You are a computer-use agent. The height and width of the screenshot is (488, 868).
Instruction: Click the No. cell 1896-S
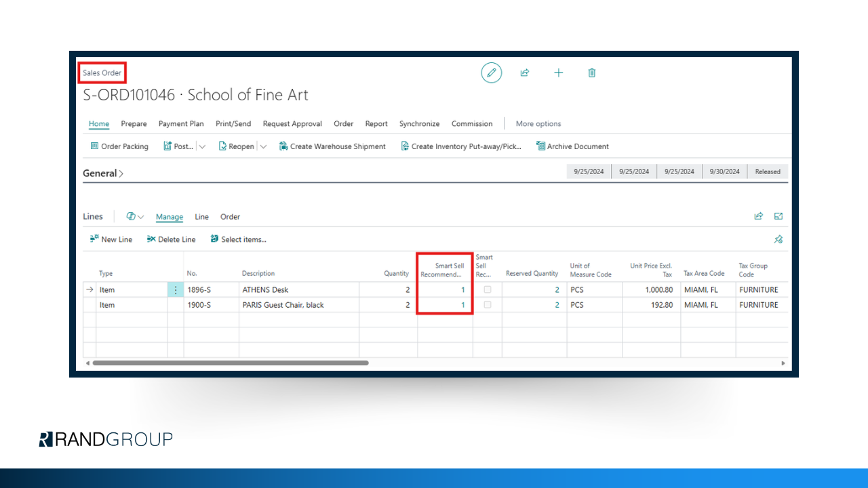pyautogui.click(x=211, y=290)
